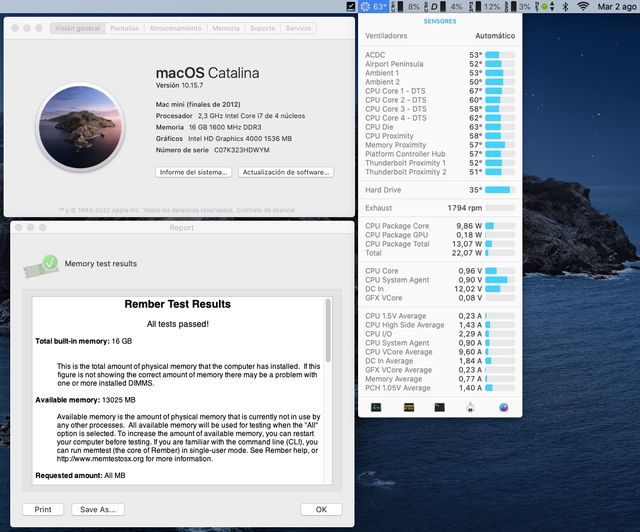Select the Hard Drive 35° row
This screenshot has width=640, height=532.
[440, 190]
